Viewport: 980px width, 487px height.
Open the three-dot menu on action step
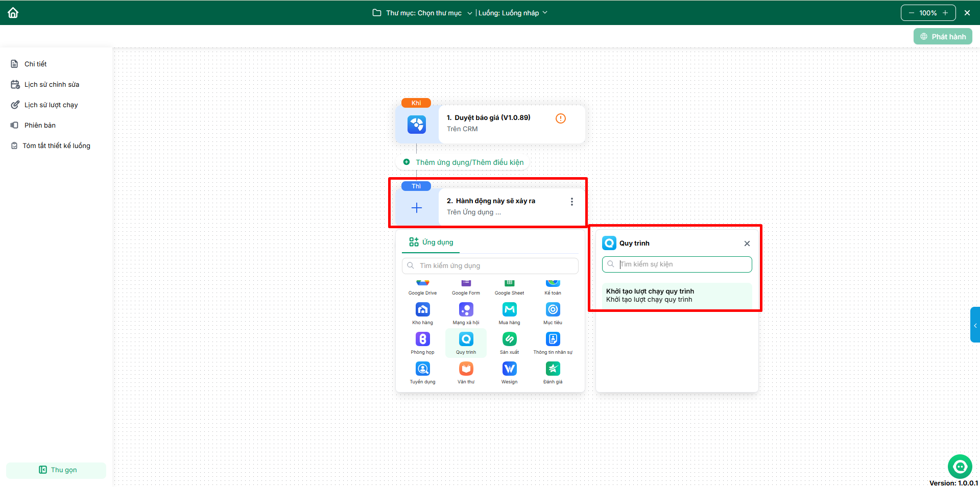571,202
